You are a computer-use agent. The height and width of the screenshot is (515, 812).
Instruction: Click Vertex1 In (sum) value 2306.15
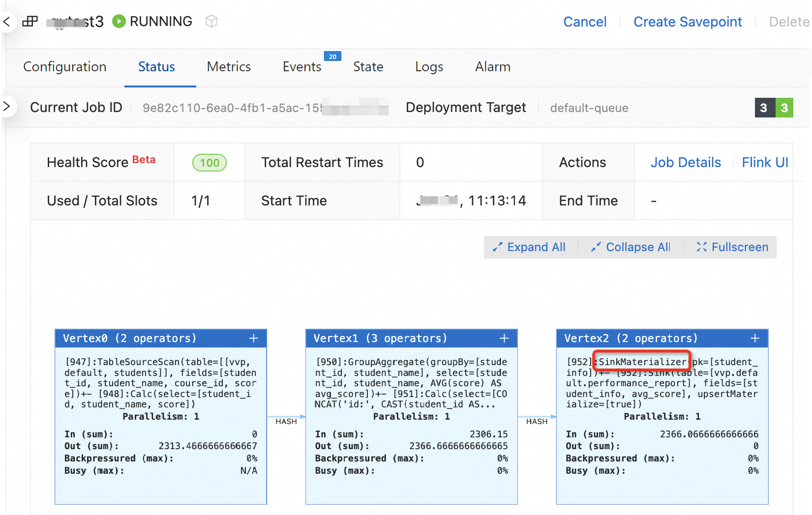[488, 434]
